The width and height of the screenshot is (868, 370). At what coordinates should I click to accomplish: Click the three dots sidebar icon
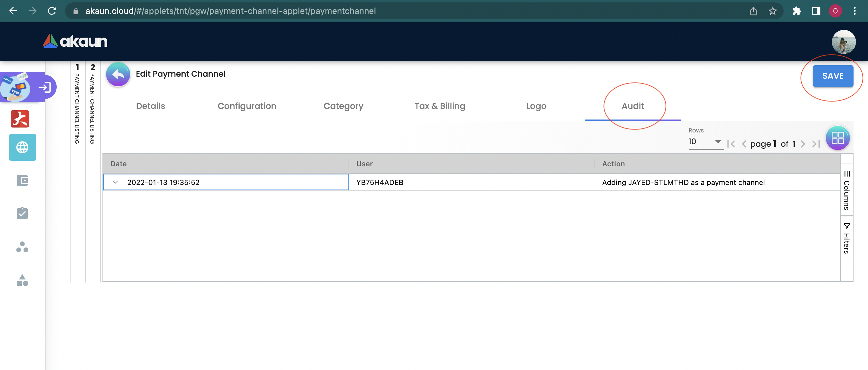point(22,247)
